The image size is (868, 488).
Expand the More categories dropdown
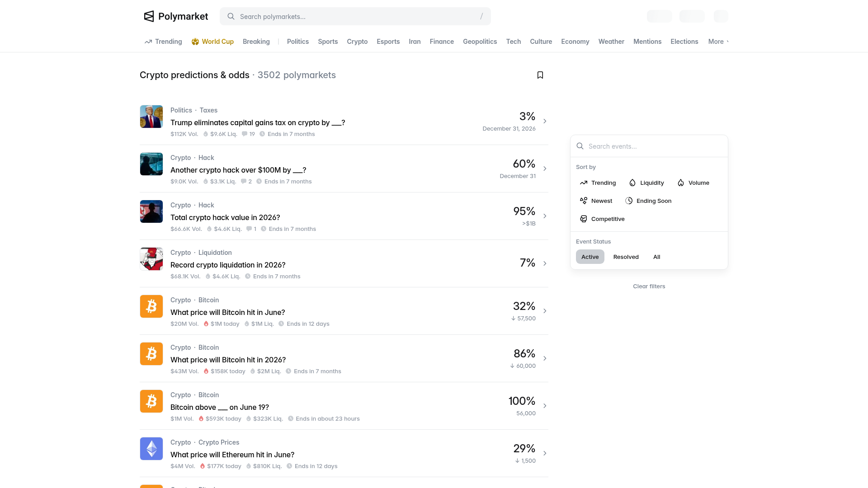718,42
